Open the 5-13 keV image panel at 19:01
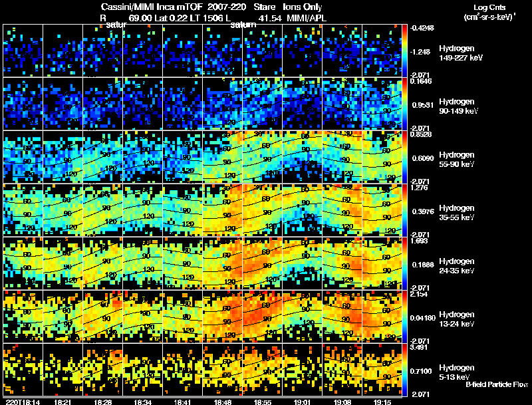 (303, 370)
